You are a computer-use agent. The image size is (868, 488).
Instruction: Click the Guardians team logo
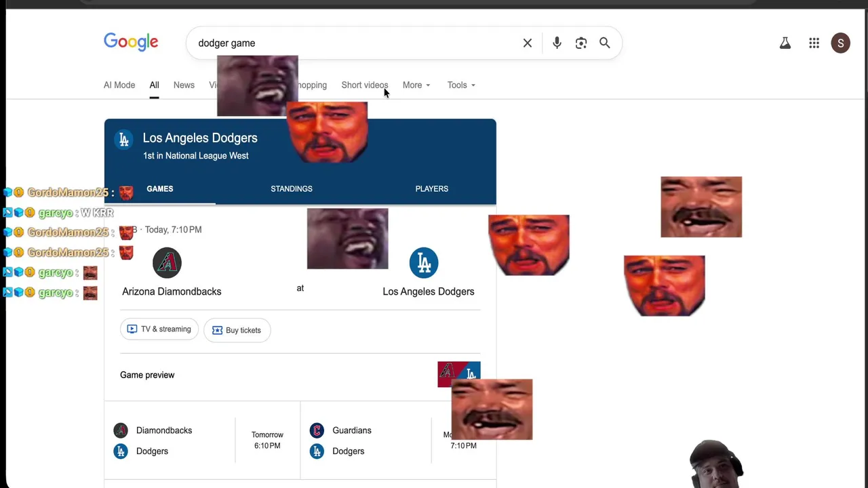(x=317, y=430)
